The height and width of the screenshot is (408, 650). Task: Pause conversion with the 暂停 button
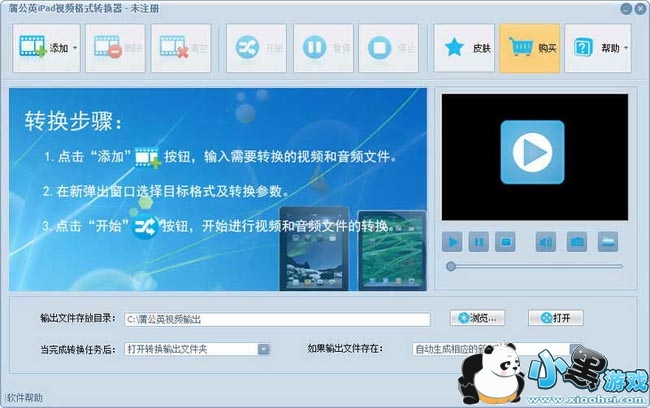point(323,48)
